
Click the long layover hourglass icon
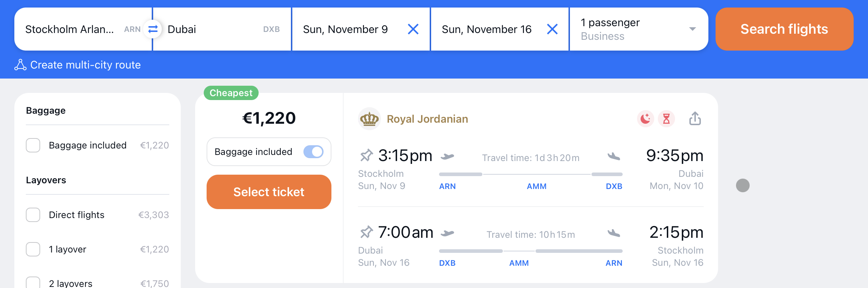click(x=666, y=118)
